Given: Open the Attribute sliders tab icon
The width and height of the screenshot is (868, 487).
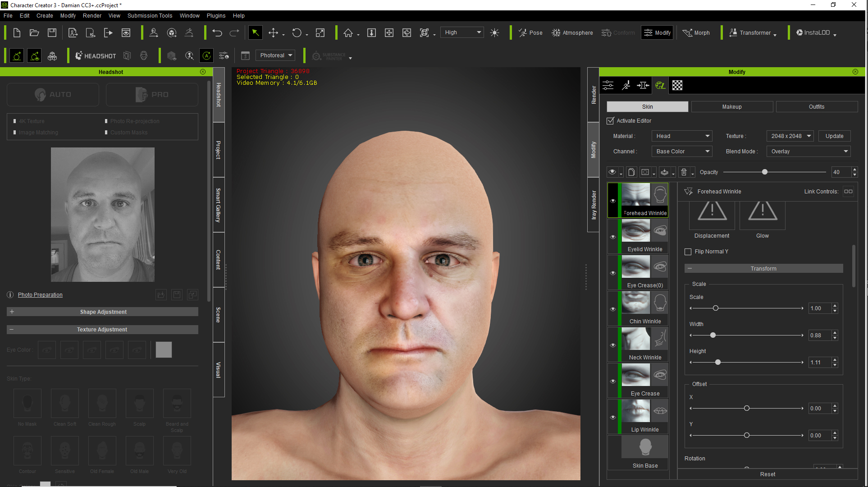Looking at the screenshot, I should pyautogui.click(x=608, y=85).
